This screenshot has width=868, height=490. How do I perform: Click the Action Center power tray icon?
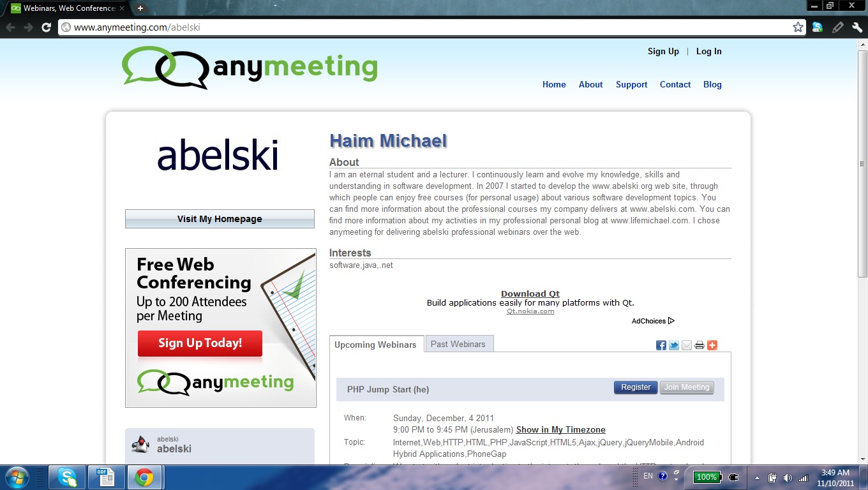[x=772, y=477]
